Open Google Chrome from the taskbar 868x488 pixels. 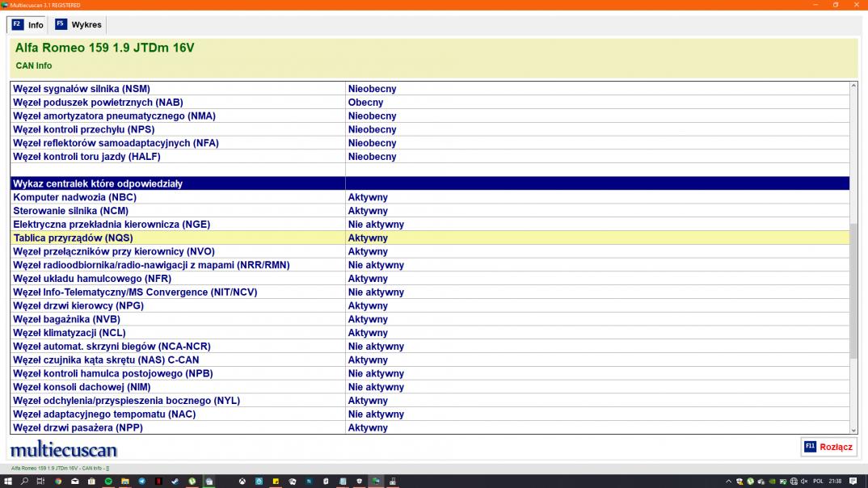pyautogui.click(x=58, y=482)
